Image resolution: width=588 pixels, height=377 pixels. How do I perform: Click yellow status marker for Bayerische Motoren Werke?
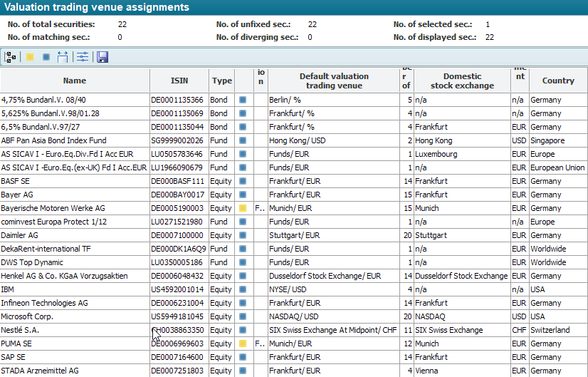pyautogui.click(x=242, y=208)
